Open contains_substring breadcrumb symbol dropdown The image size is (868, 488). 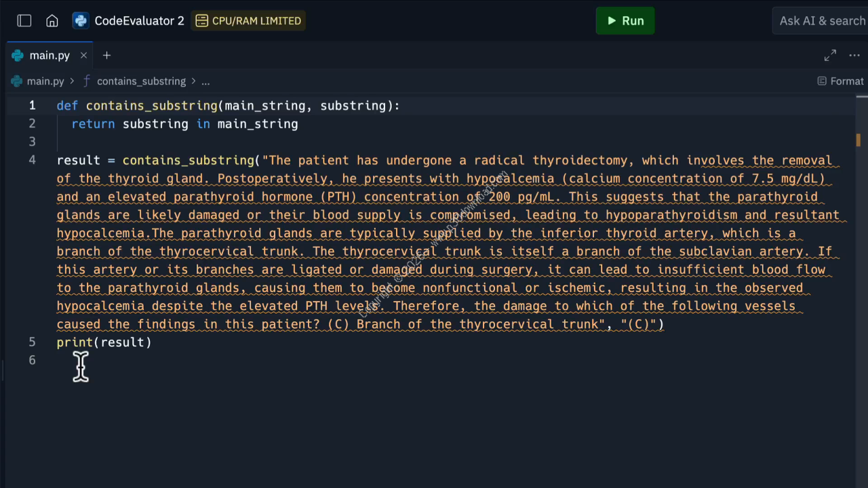[x=141, y=81]
